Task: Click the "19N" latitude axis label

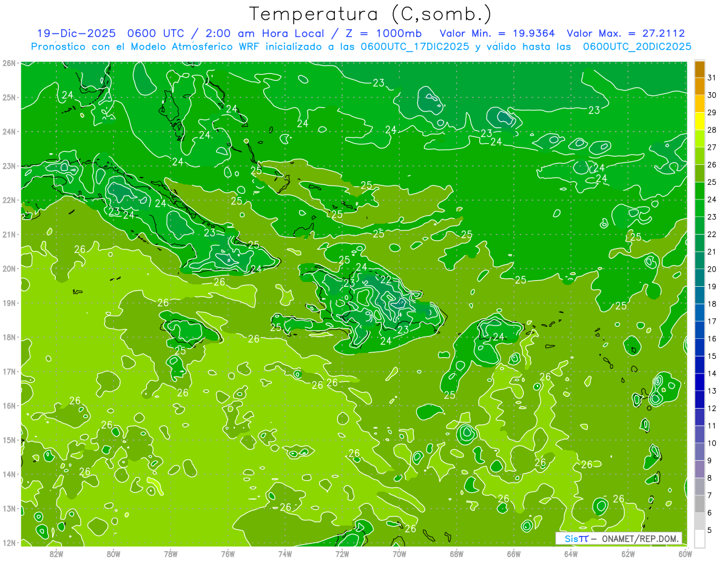Action: point(8,303)
